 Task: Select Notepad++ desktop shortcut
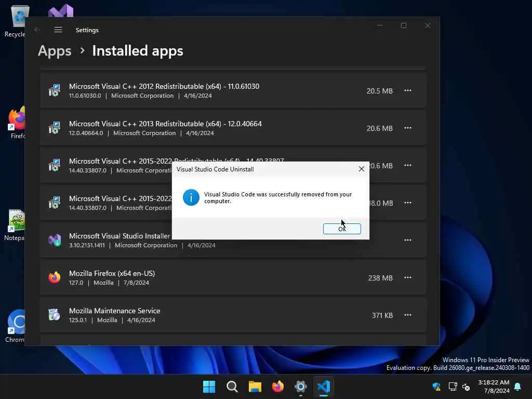click(15, 225)
